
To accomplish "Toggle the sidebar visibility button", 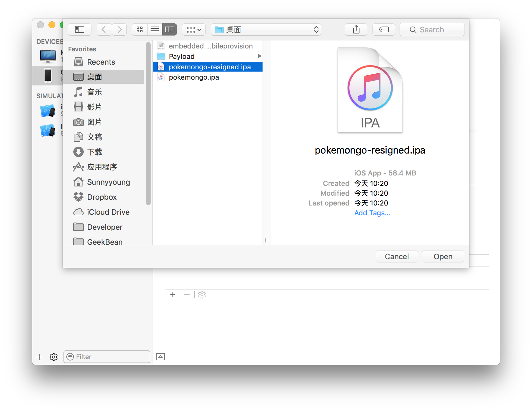I will tap(80, 29).
